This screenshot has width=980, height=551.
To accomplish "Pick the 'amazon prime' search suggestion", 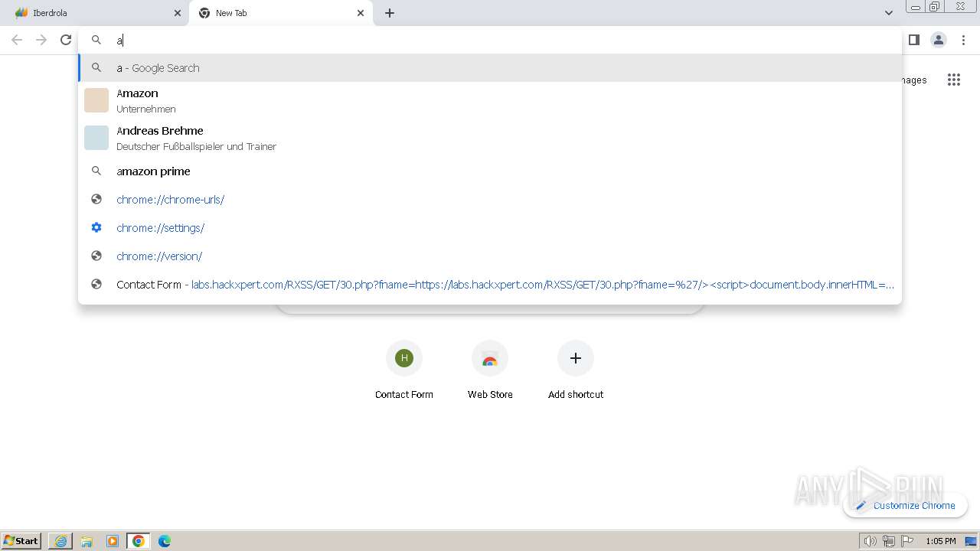I will click(x=490, y=171).
